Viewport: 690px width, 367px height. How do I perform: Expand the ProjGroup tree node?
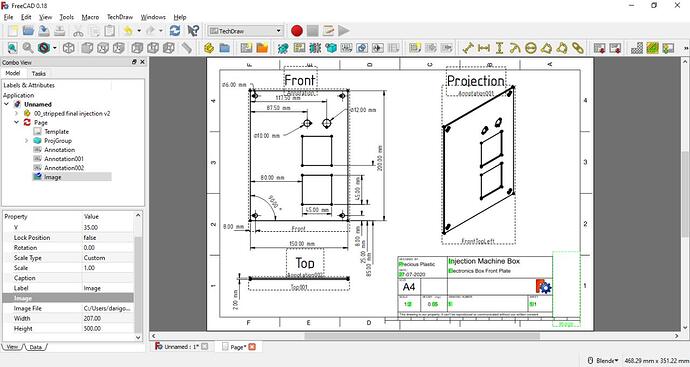point(26,141)
